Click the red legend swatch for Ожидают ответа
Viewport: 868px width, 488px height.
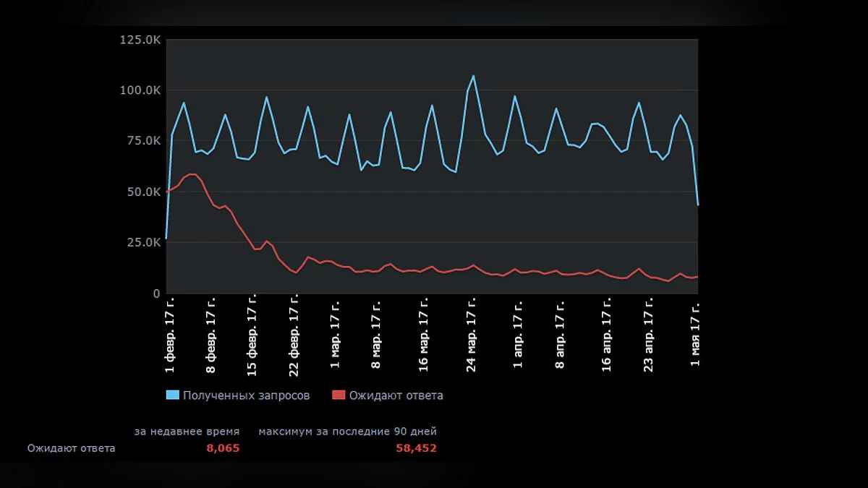(x=339, y=395)
